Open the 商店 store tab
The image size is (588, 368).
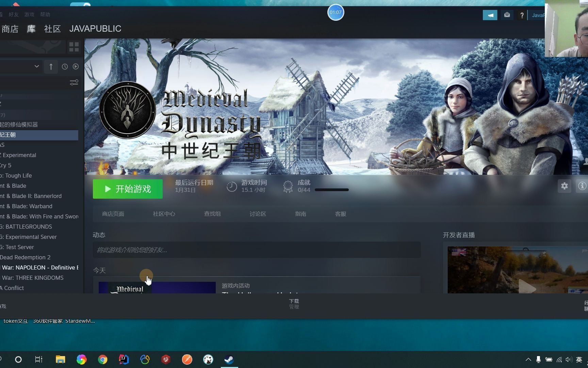tap(10, 29)
